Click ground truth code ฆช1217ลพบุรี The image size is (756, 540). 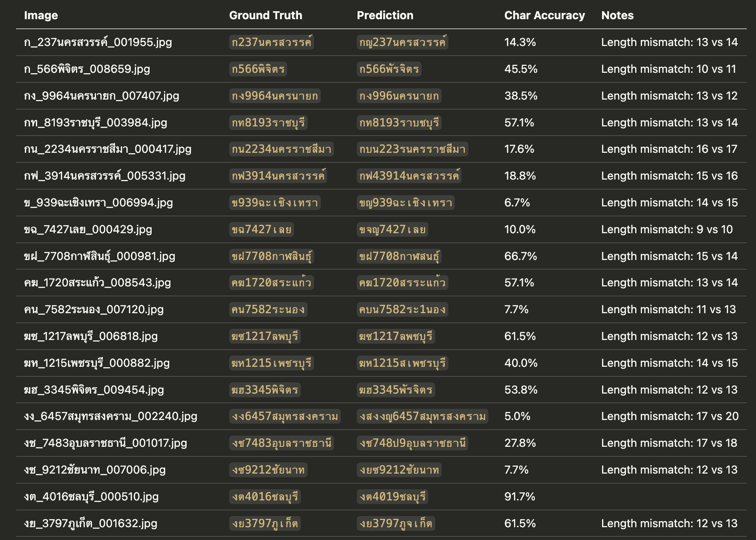coord(265,336)
